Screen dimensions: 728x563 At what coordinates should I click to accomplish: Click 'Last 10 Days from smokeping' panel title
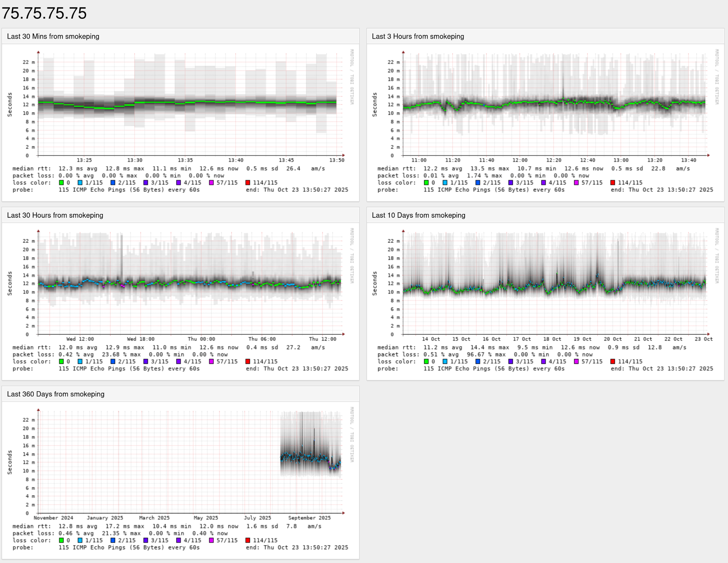point(418,215)
